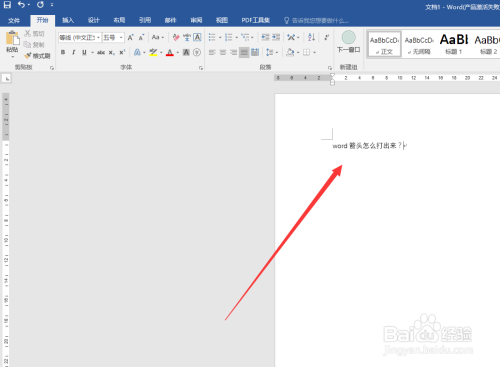
Task: Open the customize quick access toolbar dropdown
Action: [52, 5]
